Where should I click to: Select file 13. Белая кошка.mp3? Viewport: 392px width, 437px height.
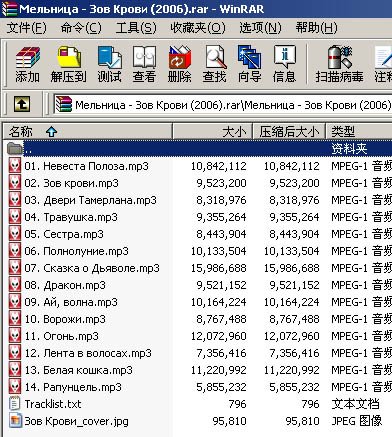(x=78, y=370)
